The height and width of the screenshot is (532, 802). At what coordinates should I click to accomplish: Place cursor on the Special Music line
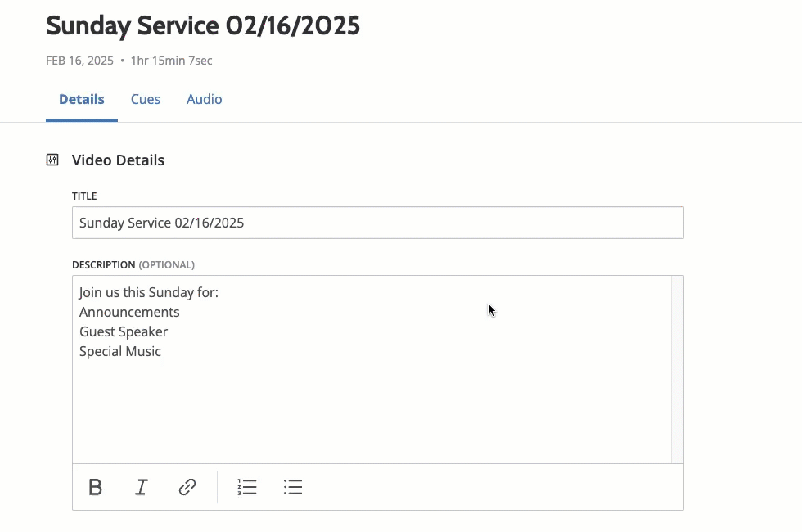120,352
